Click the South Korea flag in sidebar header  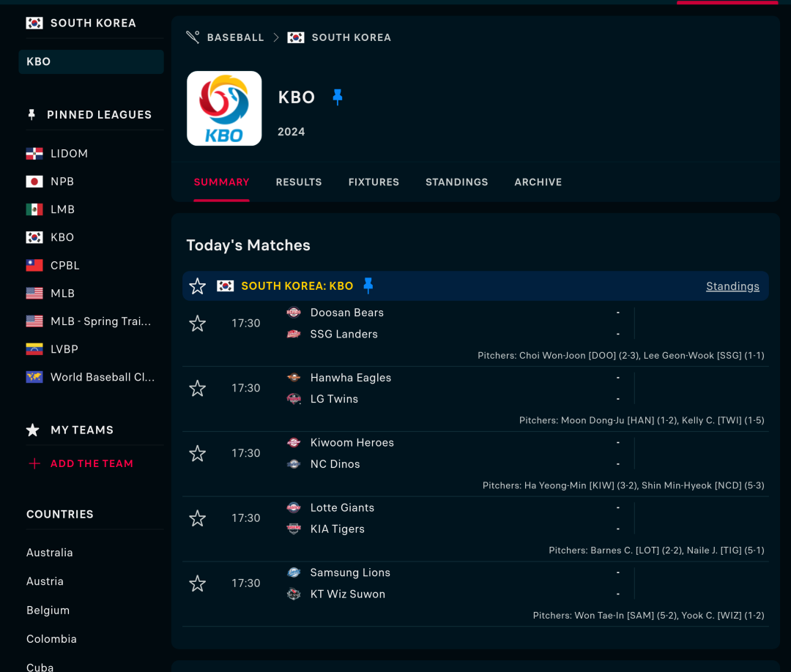coord(34,23)
